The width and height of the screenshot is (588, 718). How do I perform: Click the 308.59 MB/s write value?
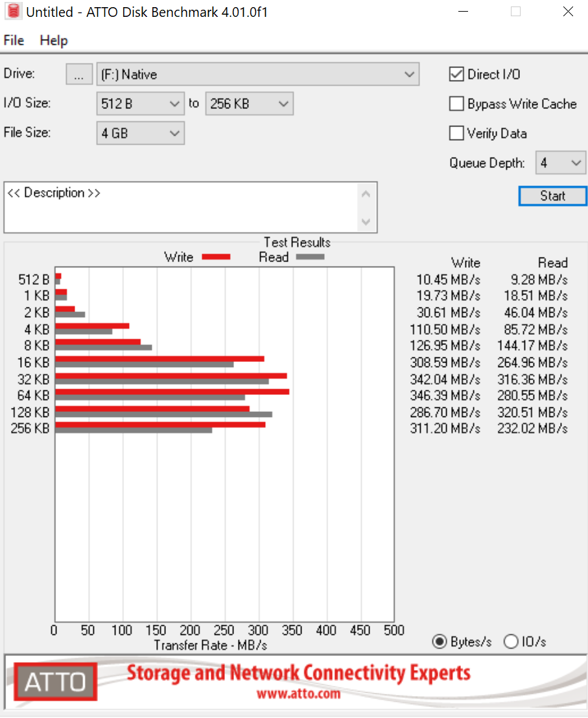pos(445,363)
